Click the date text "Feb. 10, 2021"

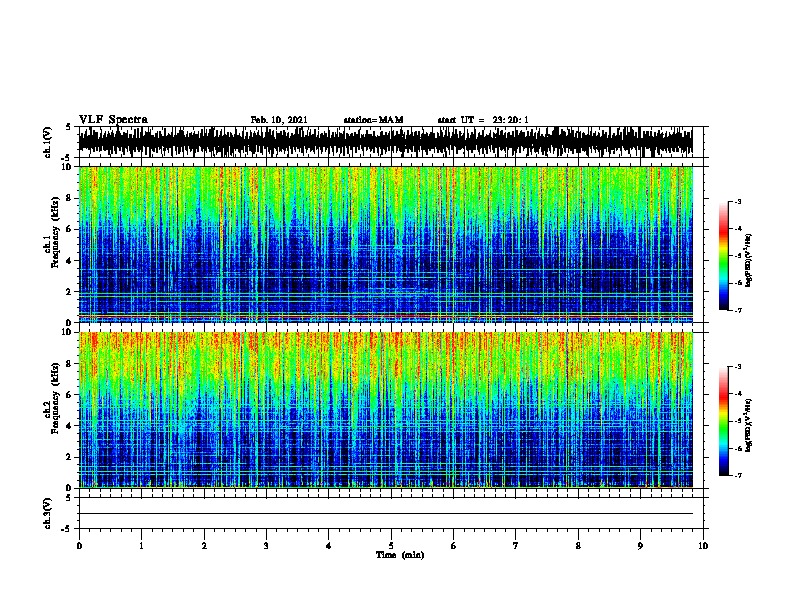[279, 120]
